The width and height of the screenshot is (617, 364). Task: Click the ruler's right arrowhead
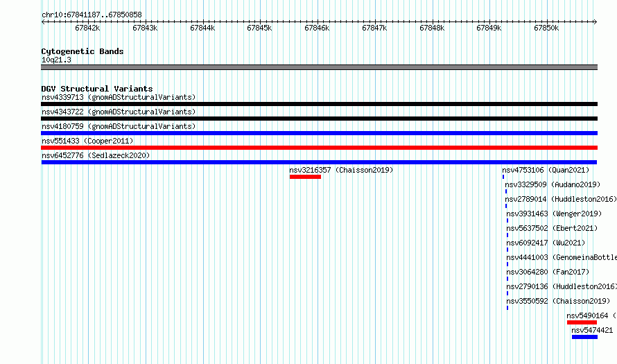coord(596,22)
